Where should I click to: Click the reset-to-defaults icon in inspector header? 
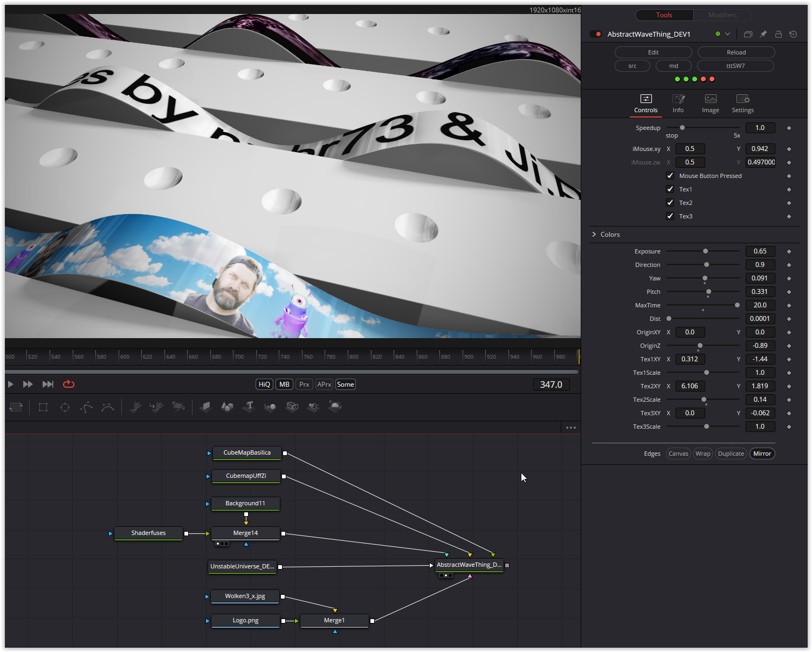[793, 34]
